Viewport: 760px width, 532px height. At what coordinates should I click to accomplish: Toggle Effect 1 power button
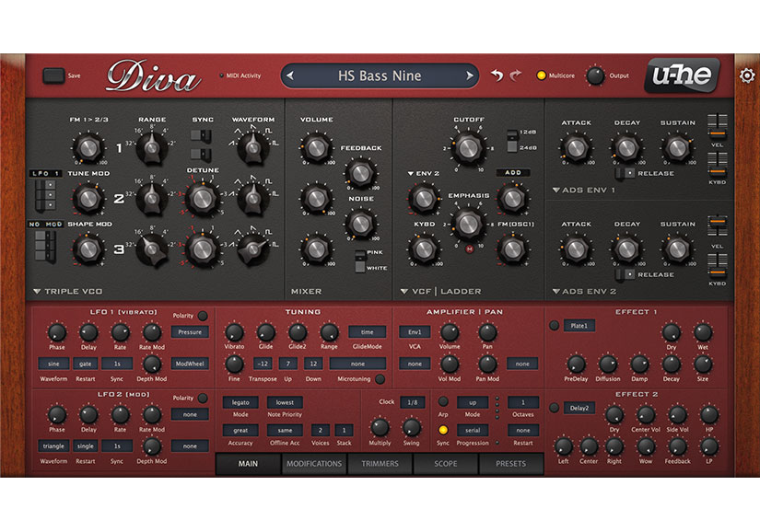coord(554,325)
